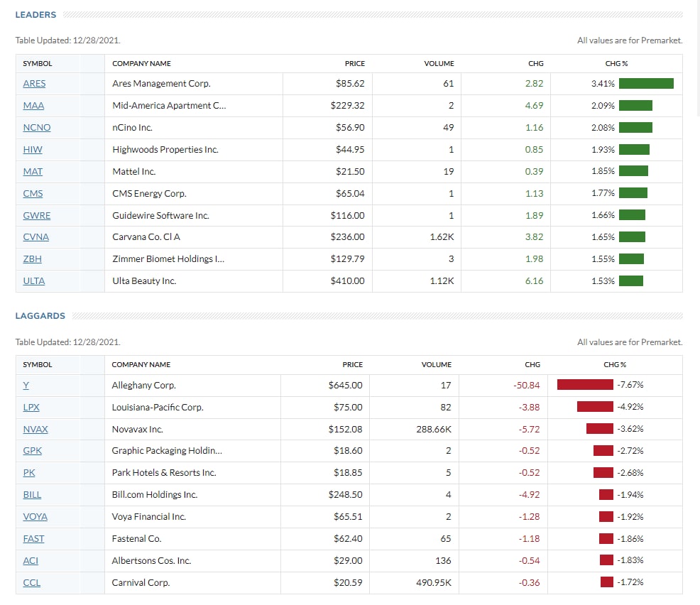The image size is (700, 605).
Task: Click company name nCino Inc.
Action: click(133, 127)
